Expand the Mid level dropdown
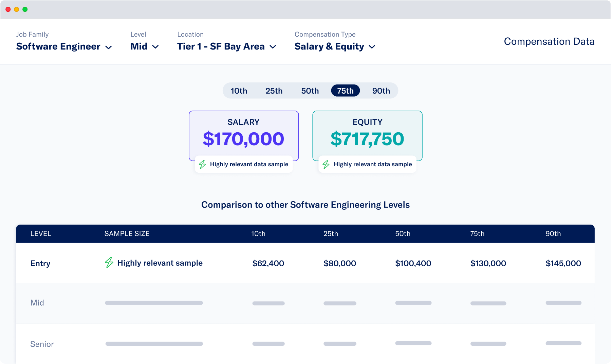This screenshot has width=611, height=364. pos(145,46)
